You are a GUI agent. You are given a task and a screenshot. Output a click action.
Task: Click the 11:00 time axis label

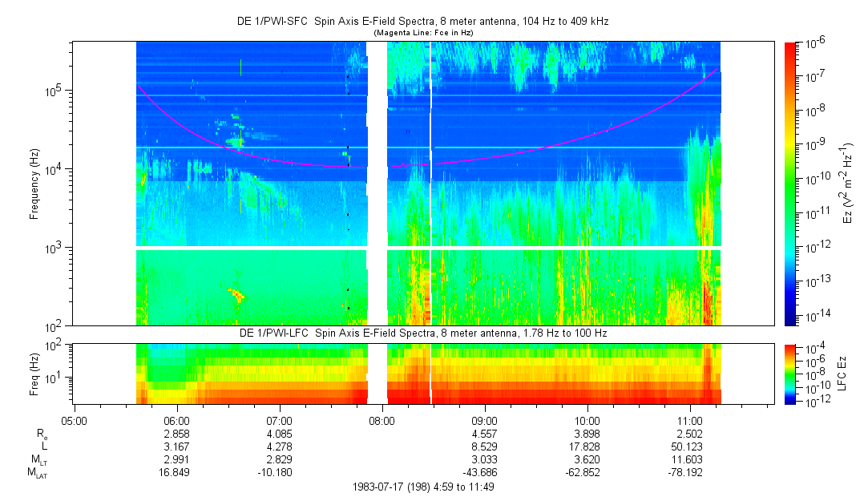click(689, 421)
